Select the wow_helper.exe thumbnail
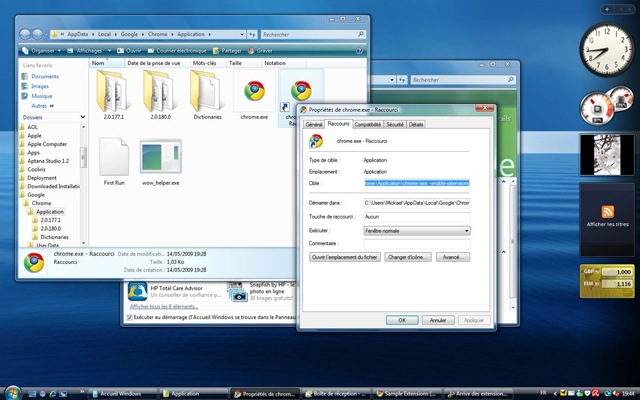This screenshot has height=400, width=640. [x=161, y=156]
